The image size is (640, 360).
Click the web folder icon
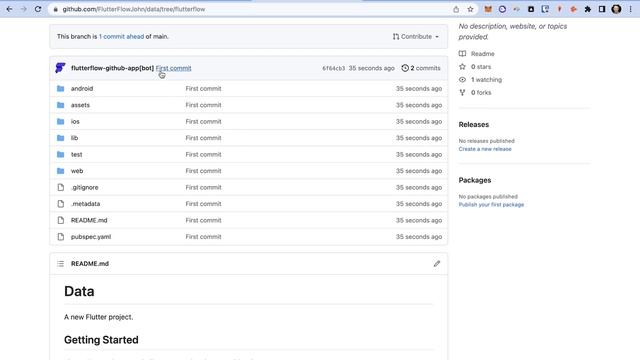click(x=60, y=171)
